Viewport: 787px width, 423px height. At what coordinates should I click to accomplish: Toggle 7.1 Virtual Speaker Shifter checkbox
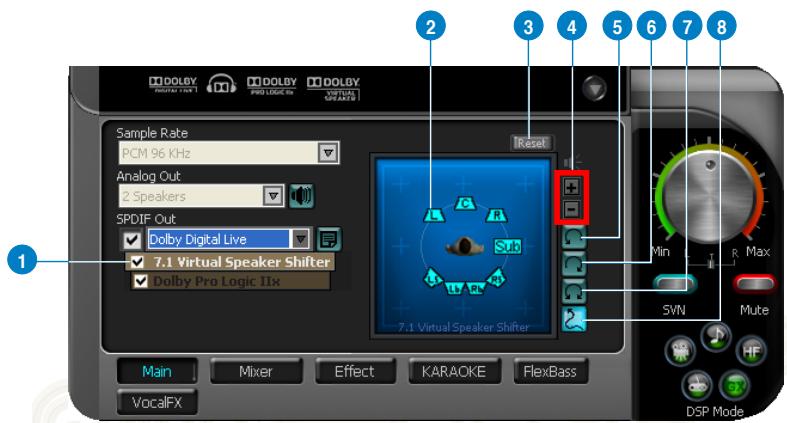(x=137, y=261)
